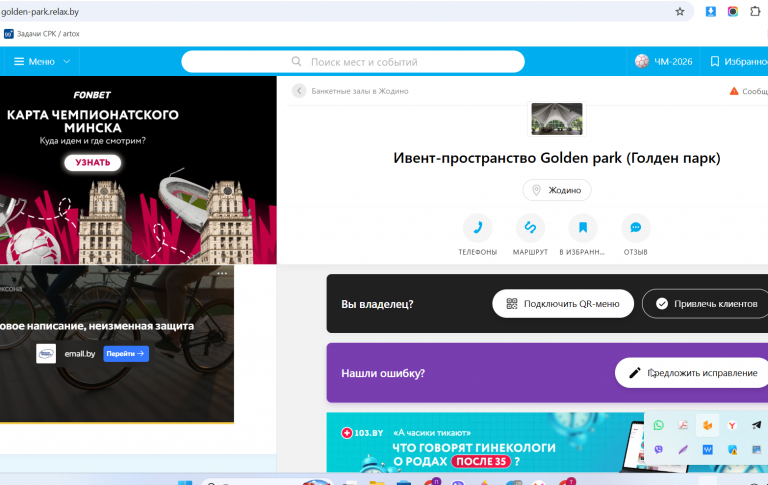Open Windows Security shield warning icon
Screen dimensions: 768x485
[732, 449]
